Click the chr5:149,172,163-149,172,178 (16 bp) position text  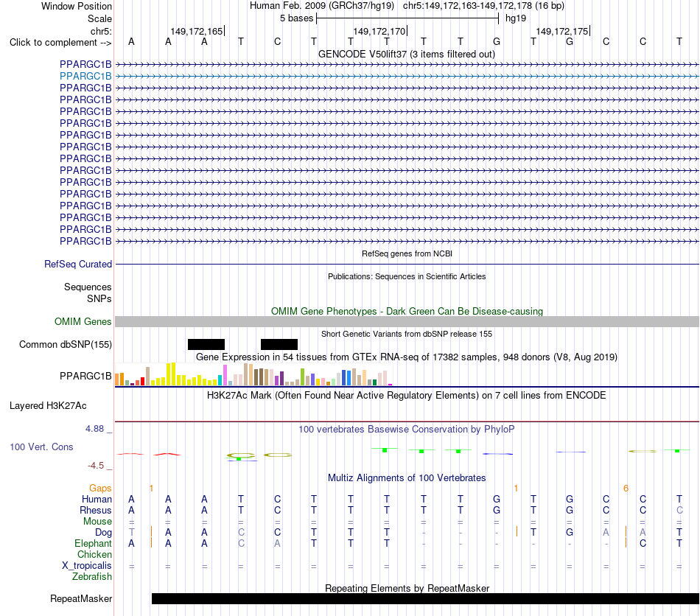[483, 6]
